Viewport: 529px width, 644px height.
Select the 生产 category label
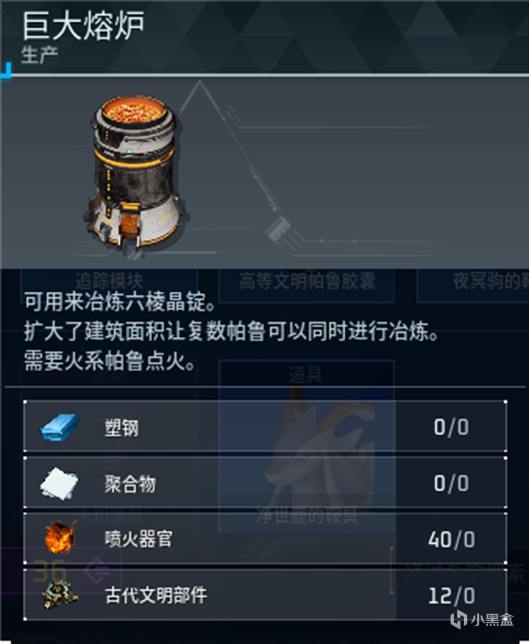point(39,55)
